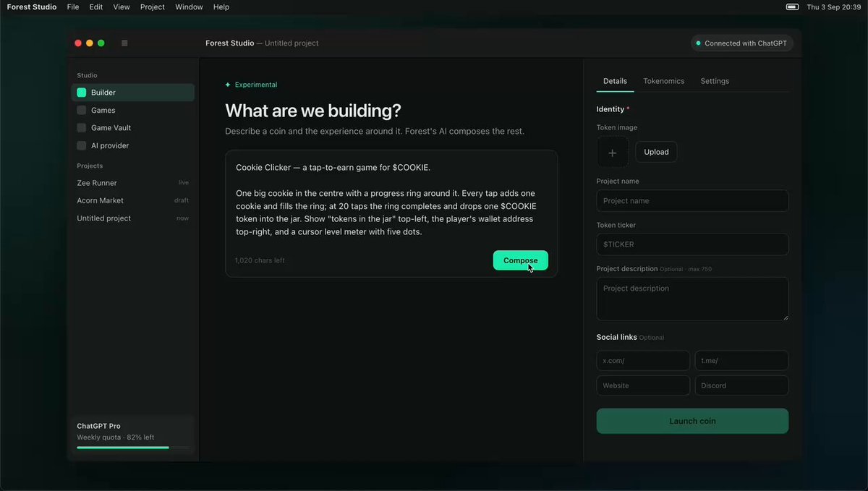Click the battery icon in menu bar

pyautogui.click(x=793, y=7)
